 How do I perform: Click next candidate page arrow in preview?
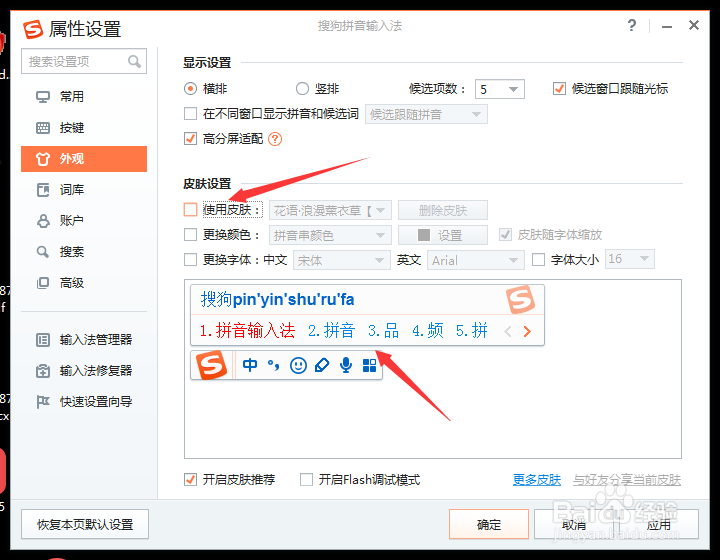(x=527, y=331)
